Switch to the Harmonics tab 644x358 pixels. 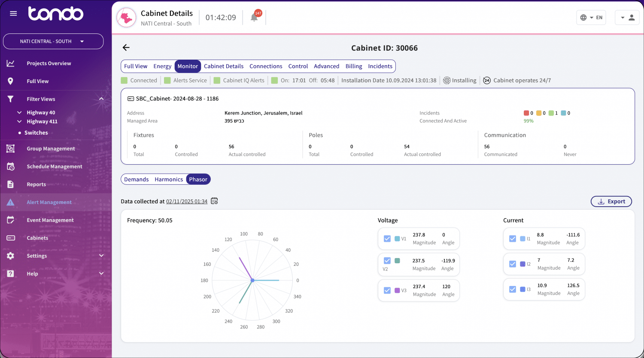pos(169,180)
